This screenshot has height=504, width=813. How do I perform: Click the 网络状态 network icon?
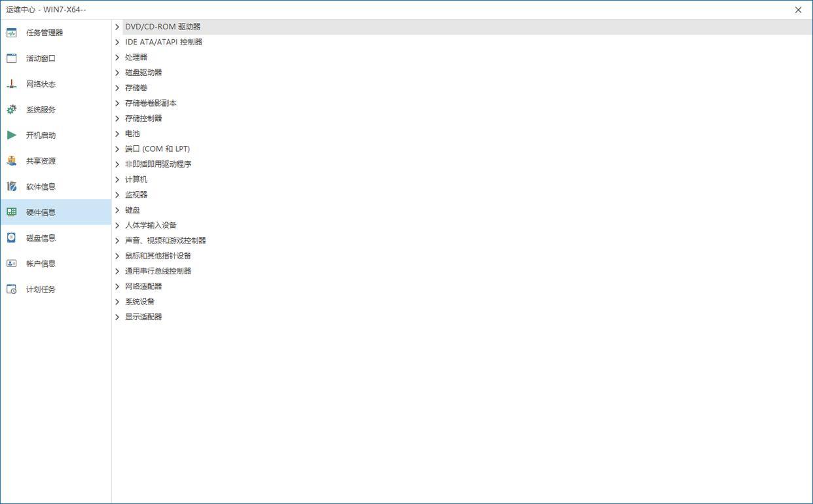(11, 84)
